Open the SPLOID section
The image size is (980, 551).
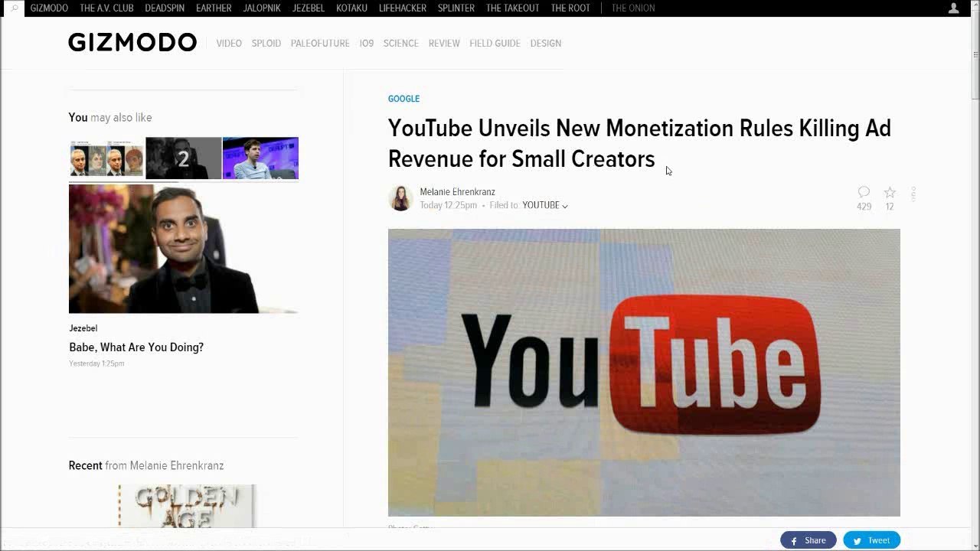pyautogui.click(x=266, y=44)
